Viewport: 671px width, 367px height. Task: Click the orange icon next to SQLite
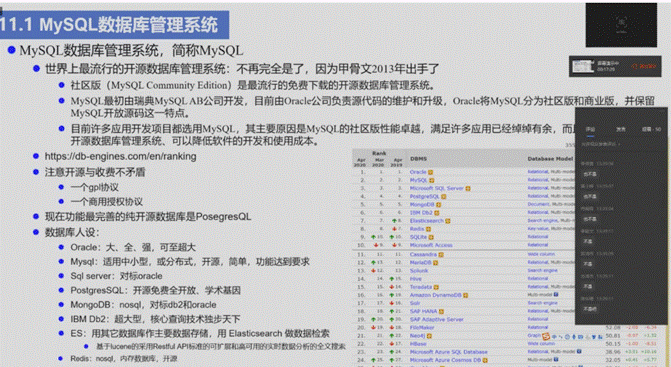[431, 237]
